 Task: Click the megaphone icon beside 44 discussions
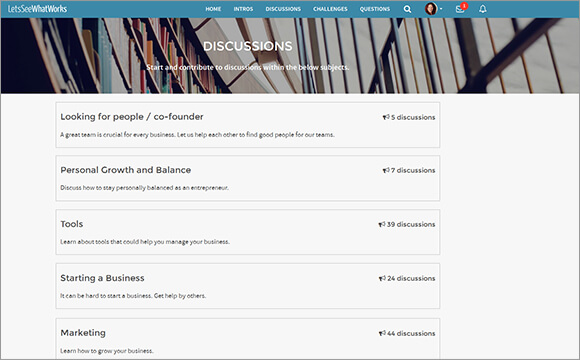click(x=382, y=333)
